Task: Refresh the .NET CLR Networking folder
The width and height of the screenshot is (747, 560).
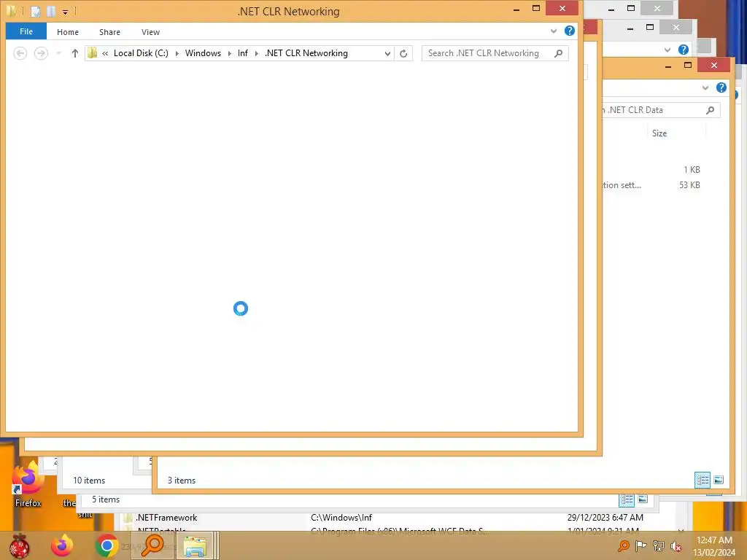Action: (x=403, y=53)
